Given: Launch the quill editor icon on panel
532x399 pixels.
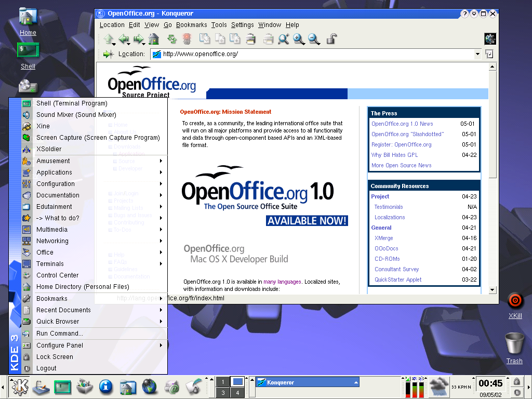Looking at the screenshot, I should 194,387.
